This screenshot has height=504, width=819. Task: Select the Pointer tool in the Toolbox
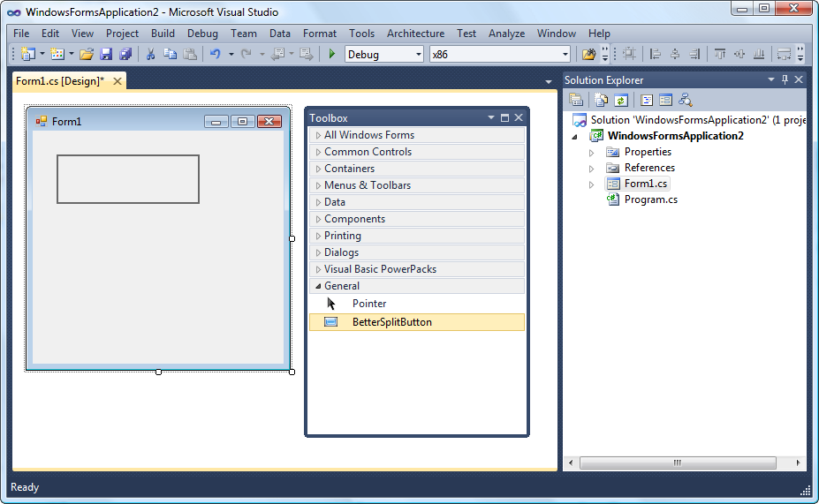click(368, 304)
